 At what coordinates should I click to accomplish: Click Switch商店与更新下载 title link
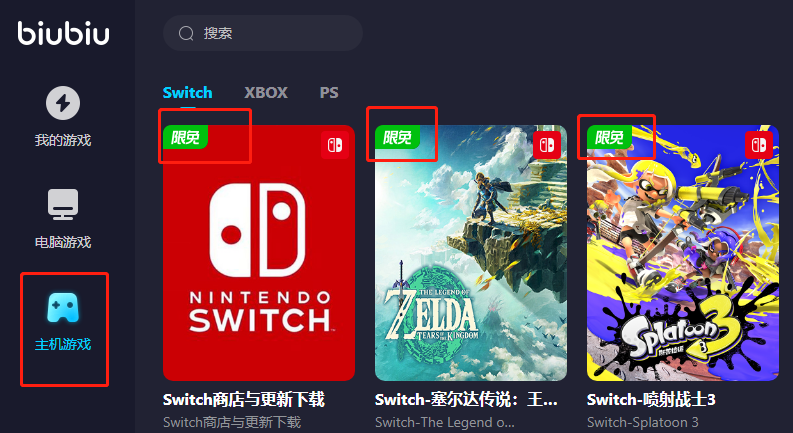pos(244,400)
